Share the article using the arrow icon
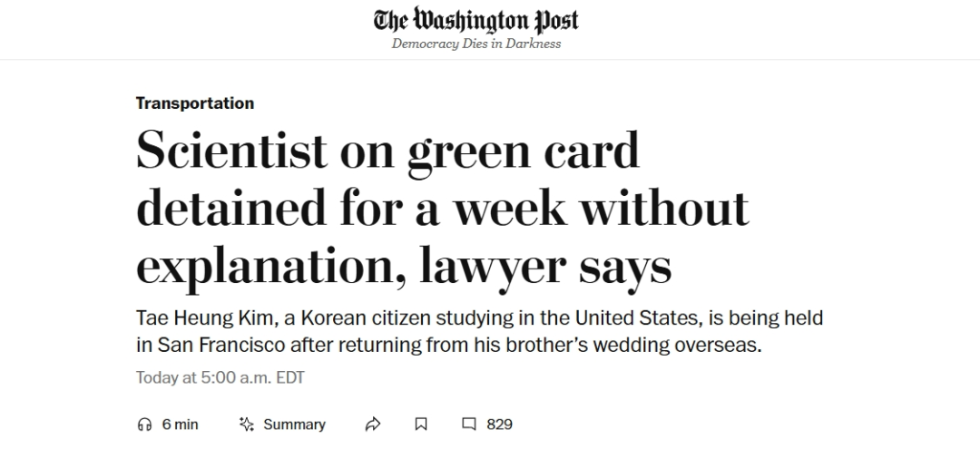This screenshot has height=459, width=980. click(x=373, y=425)
